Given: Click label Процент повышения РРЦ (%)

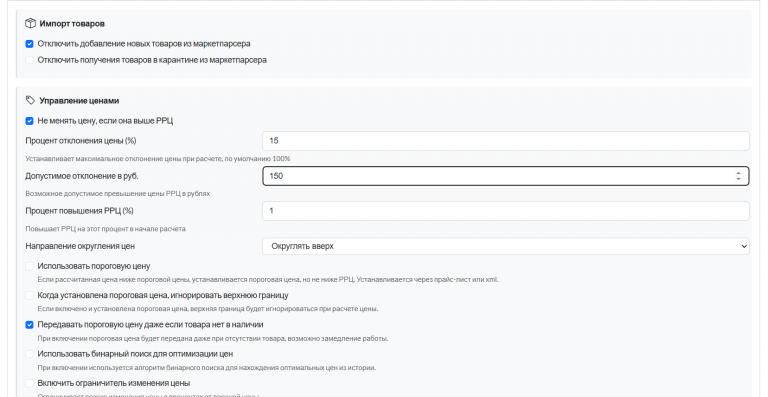Looking at the screenshot, I should [79, 211].
